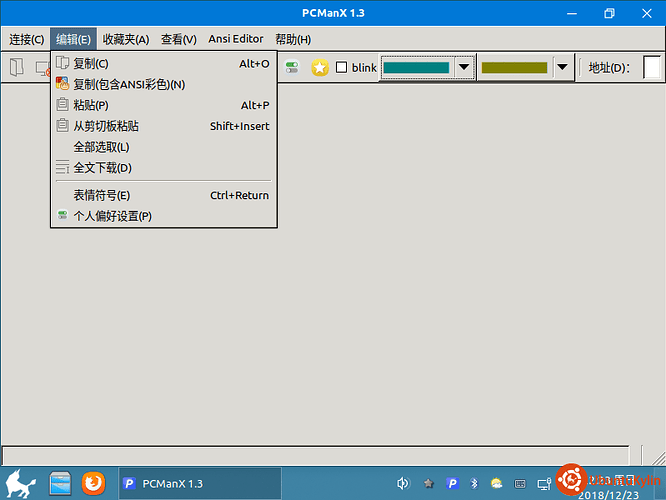
Task: Close the PCManX 1.3 window
Action: coord(647,13)
